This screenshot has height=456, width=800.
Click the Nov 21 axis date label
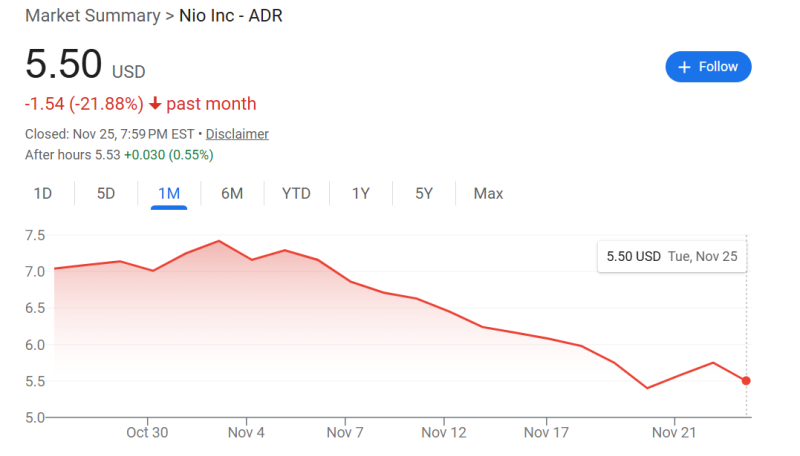(x=673, y=433)
